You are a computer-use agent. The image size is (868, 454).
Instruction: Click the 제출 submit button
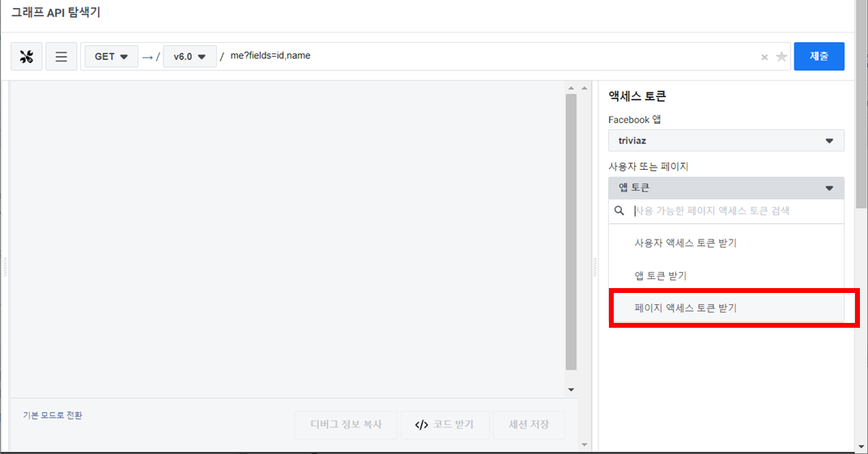pyautogui.click(x=819, y=57)
